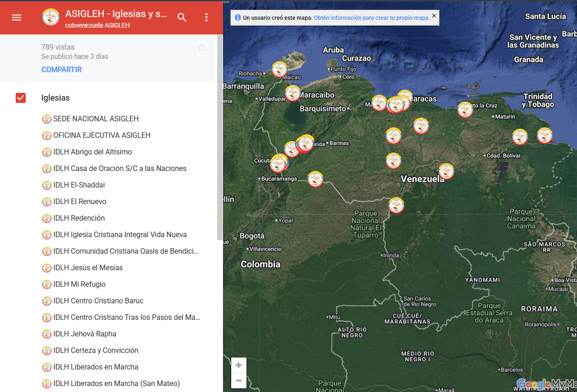Select SEDE NACIONAL ASIGLEH in the list
577x392 pixels.
(x=96, y=119)
